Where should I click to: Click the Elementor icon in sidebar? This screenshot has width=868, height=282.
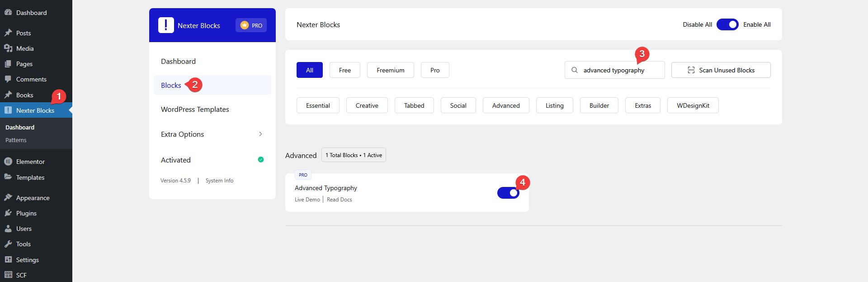[8, 162]
